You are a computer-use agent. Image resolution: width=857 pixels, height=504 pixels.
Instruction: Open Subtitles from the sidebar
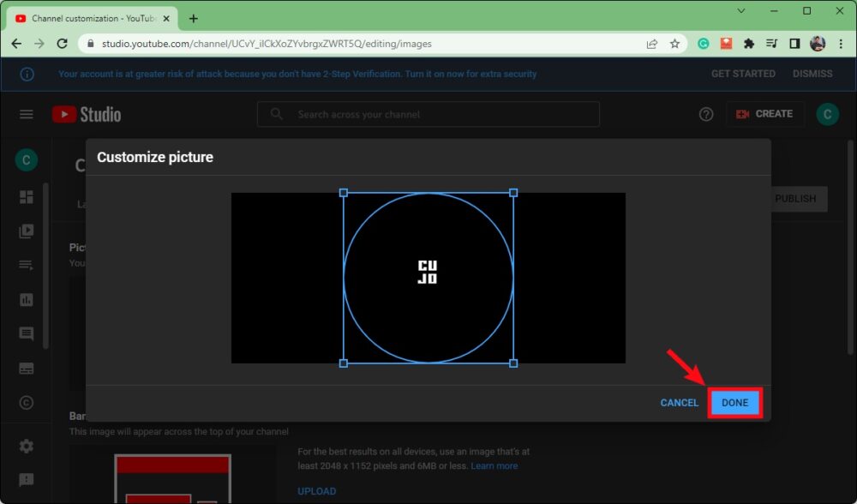tap(27, 369)
